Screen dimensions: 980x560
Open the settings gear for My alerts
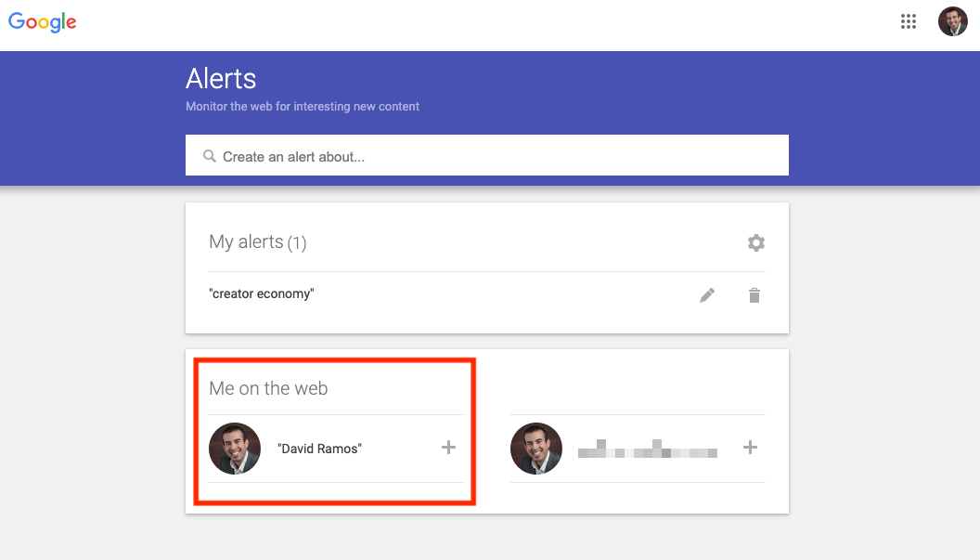(x=755, y=242)
